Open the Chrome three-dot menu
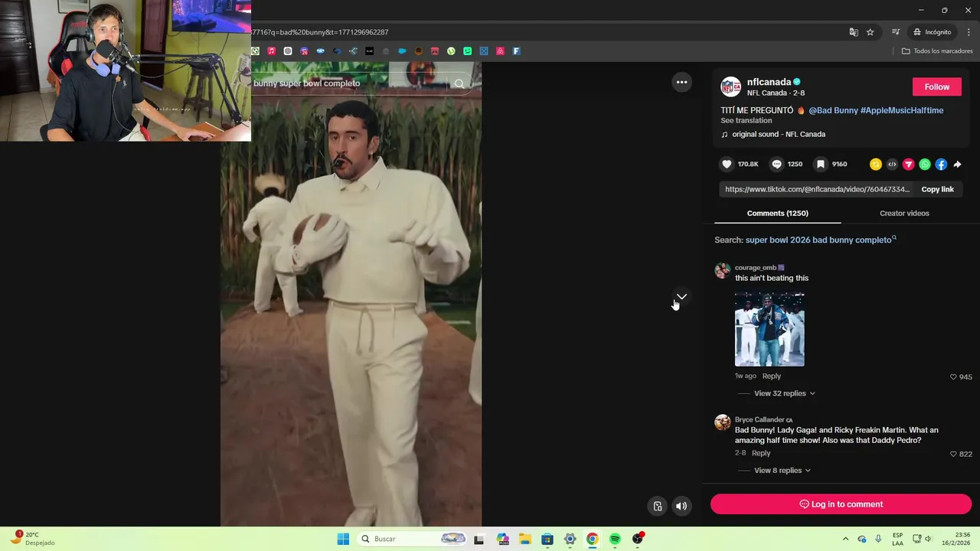This screenshot has height=551, width=980. 969,32
